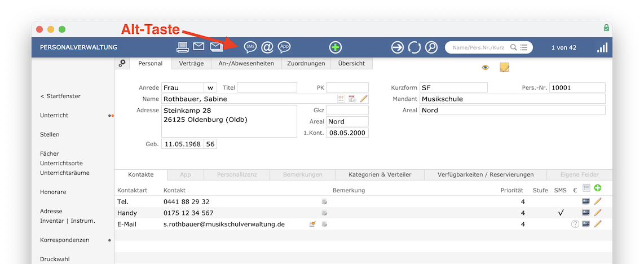Click the right-arrow circle icon
644x264 pixels.
click(397, 47)
